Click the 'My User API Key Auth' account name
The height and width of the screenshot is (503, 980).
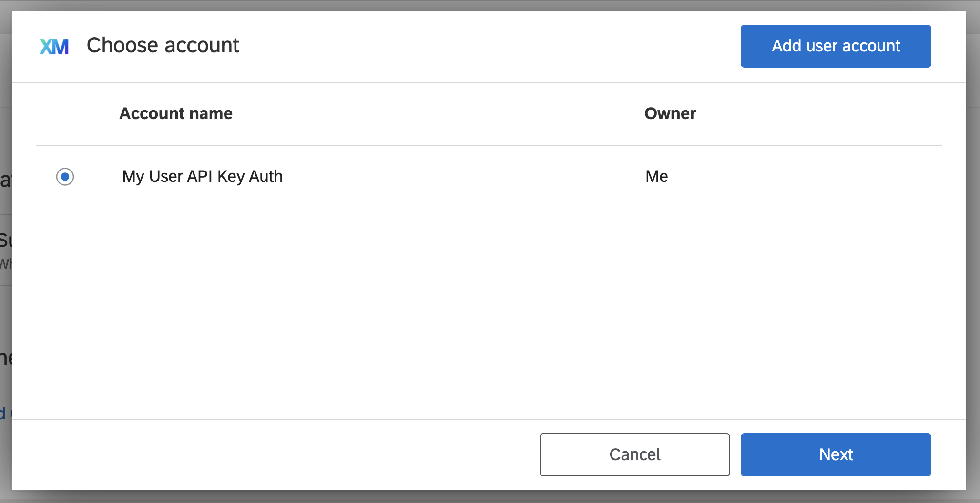tap(202, 177)
